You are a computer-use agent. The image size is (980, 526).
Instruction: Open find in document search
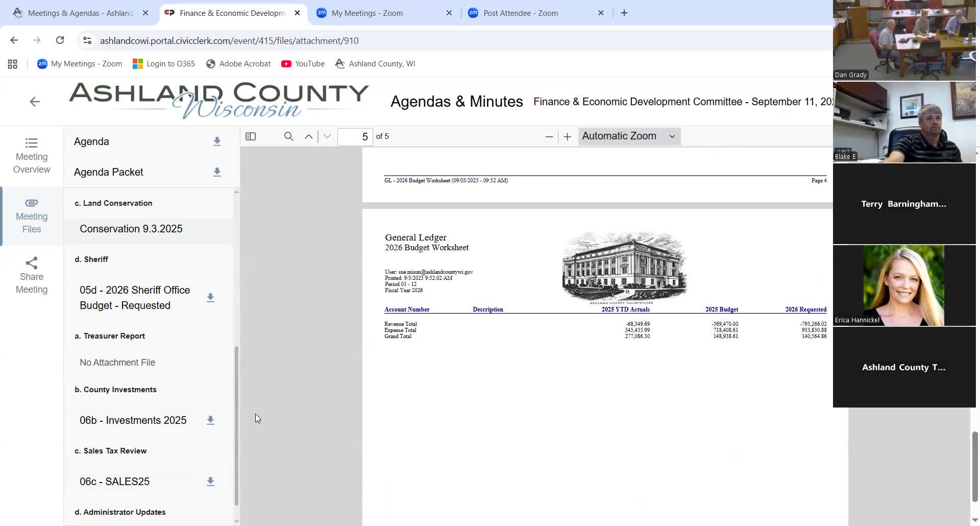289,136
